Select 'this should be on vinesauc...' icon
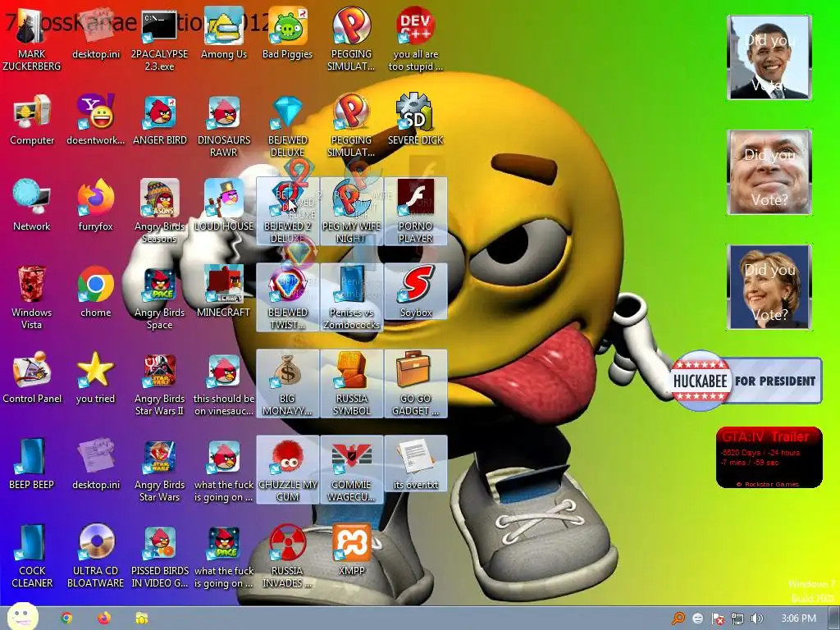This screenshot has width=840, height=630. tap(223, 384)
